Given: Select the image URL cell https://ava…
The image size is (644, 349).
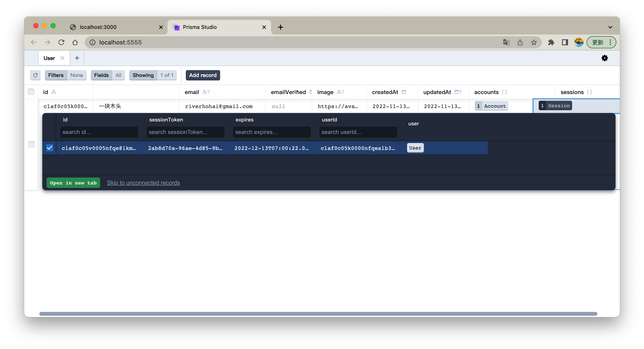Looking at the screenshot, I should point(339,106).
